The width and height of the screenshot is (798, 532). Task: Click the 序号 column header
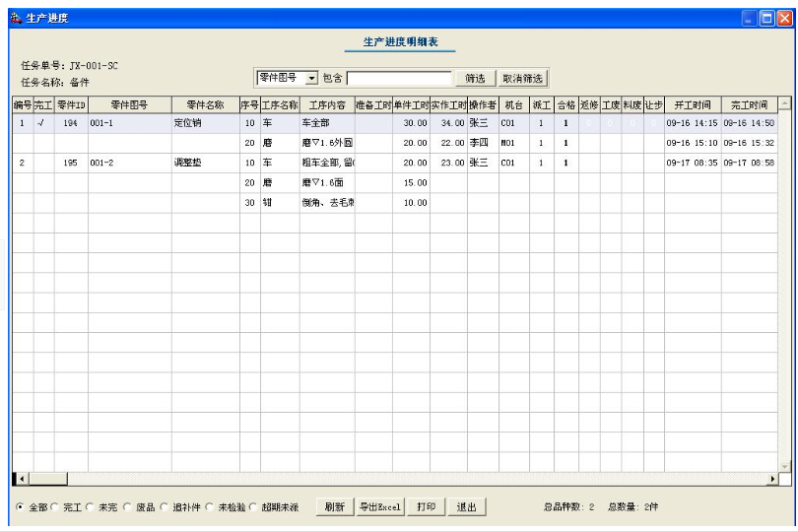pyautogui.click(x=250, y=105)
